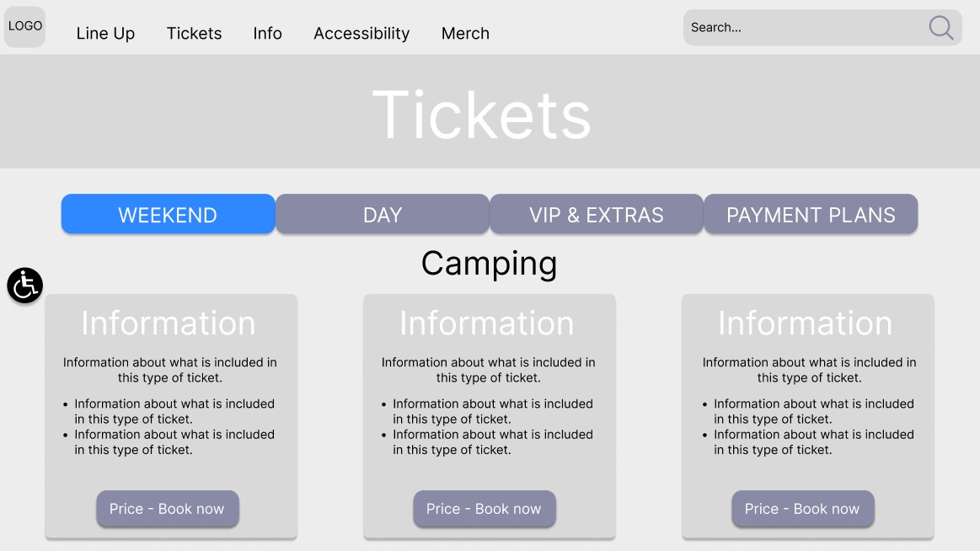Click the large Tickets banner title
Image resolution: width=980 pixels, height=551 pixels.
coord(481,115)
